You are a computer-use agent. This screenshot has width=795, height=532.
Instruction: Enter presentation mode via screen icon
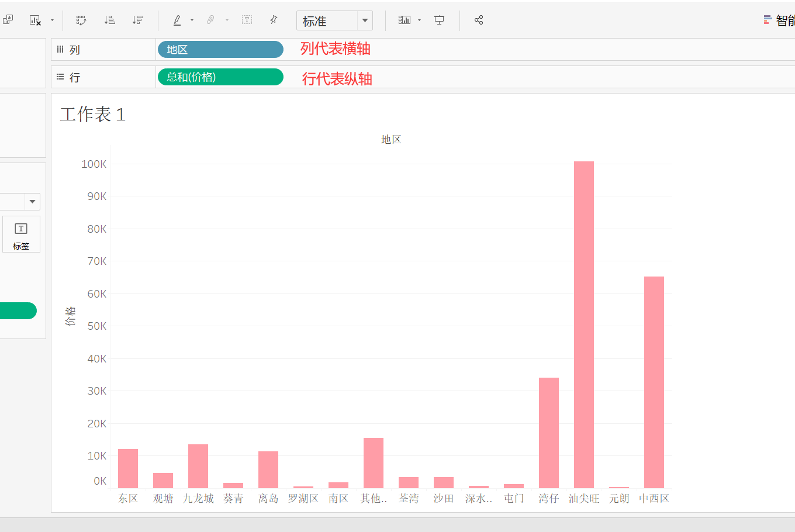coord(440,20)
